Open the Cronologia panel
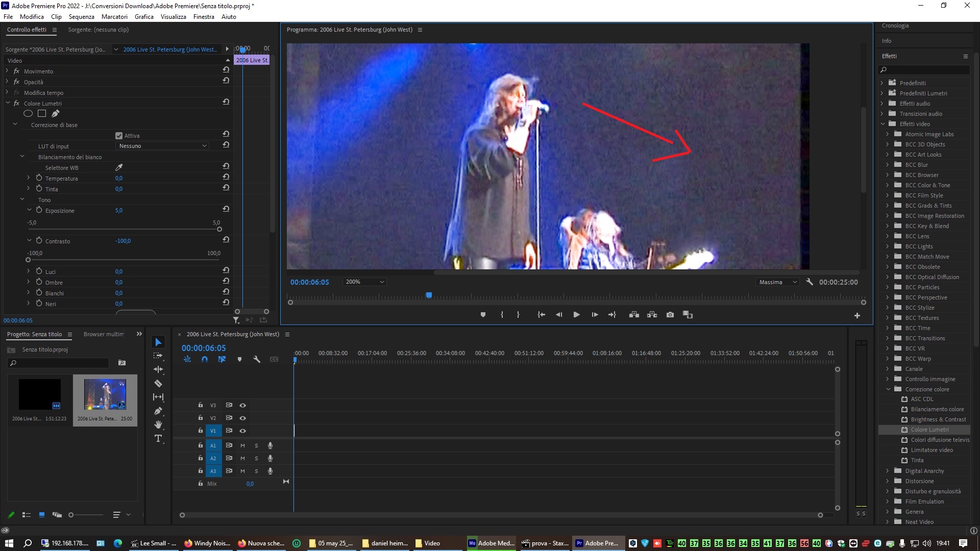Viewport: 980px width, 551px height. click(x=895, y=26)
